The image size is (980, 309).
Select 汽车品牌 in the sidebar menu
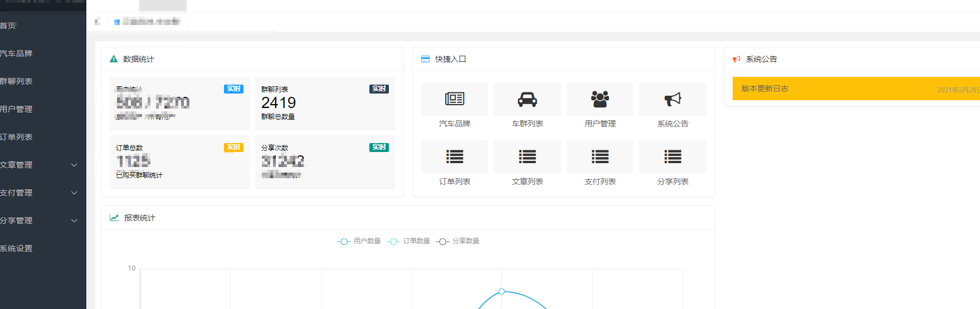tap(17, 53)
